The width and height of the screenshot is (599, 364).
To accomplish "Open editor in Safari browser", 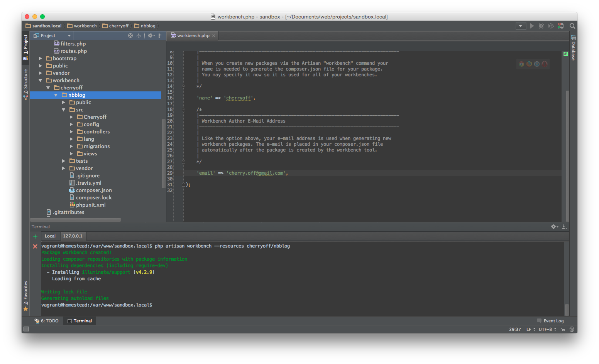I will pyautogui.click(x=537, y=64).
